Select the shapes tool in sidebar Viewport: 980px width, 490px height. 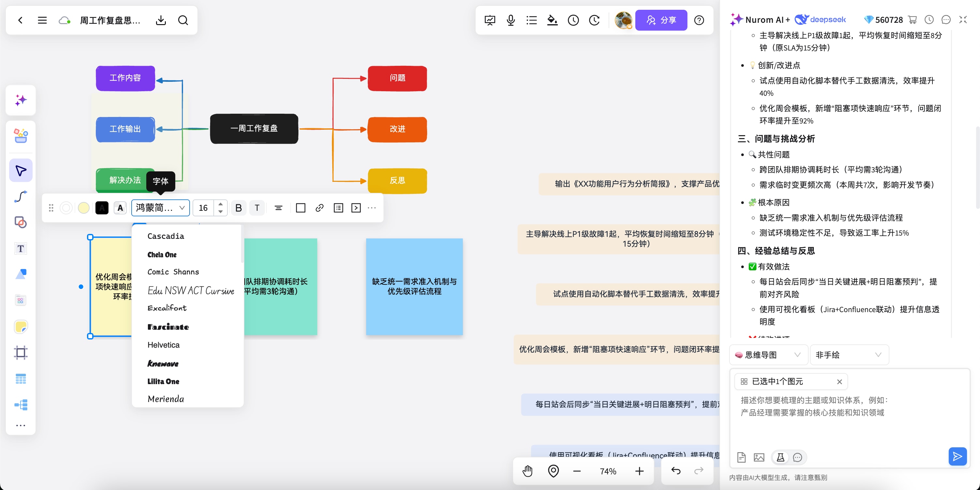click(x=21, y=222)
